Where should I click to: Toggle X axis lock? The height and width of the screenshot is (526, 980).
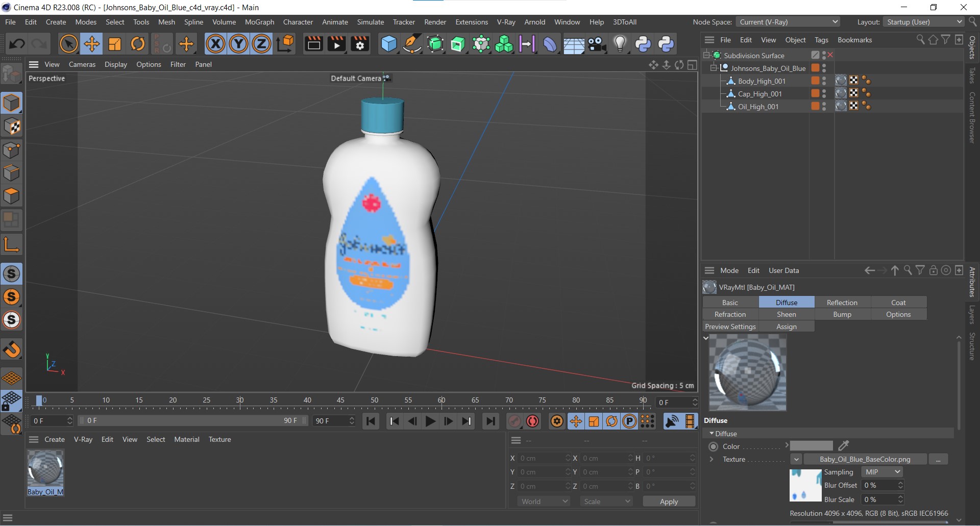(x=215, y=44)
